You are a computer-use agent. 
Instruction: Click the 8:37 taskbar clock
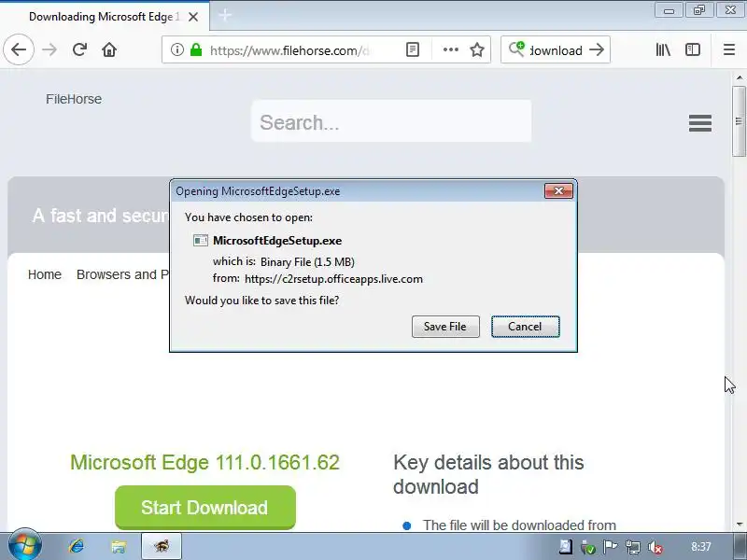click(701, 547)
